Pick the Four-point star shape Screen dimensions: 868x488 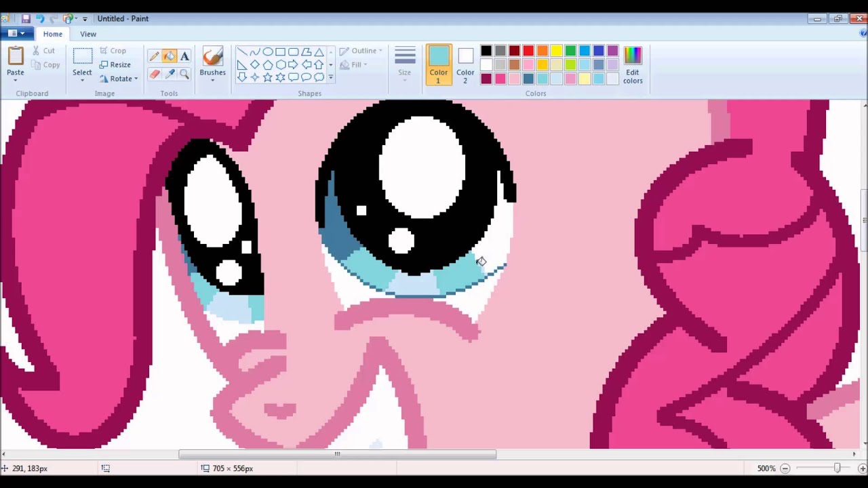pyautogui.click(x=255, y=77)
